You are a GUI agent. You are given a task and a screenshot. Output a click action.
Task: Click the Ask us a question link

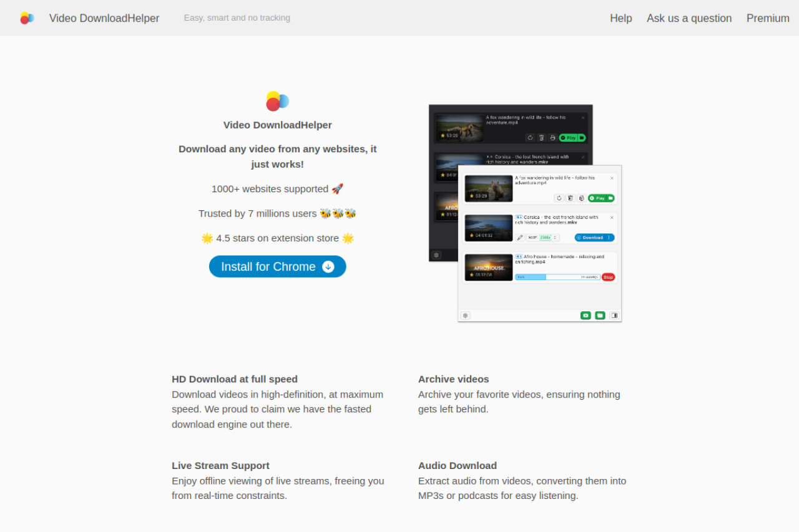pyautogui.click(x=689, y=18)
